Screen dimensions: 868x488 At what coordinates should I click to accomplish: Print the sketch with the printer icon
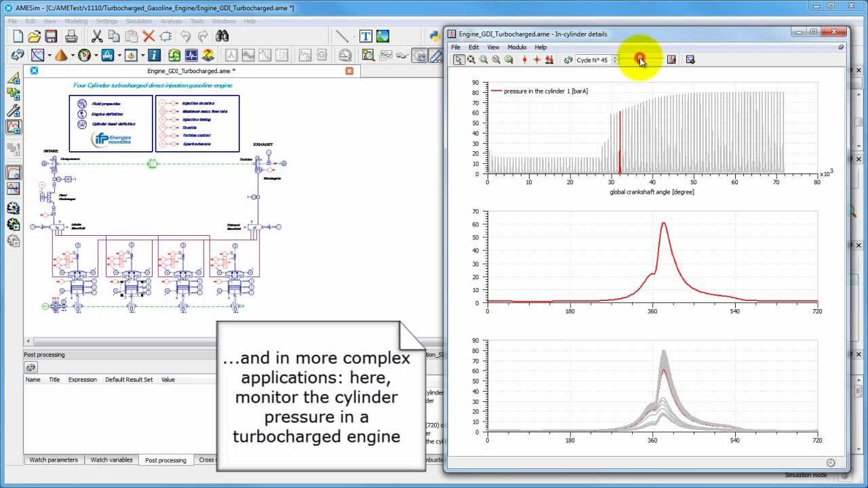(71, 37)
